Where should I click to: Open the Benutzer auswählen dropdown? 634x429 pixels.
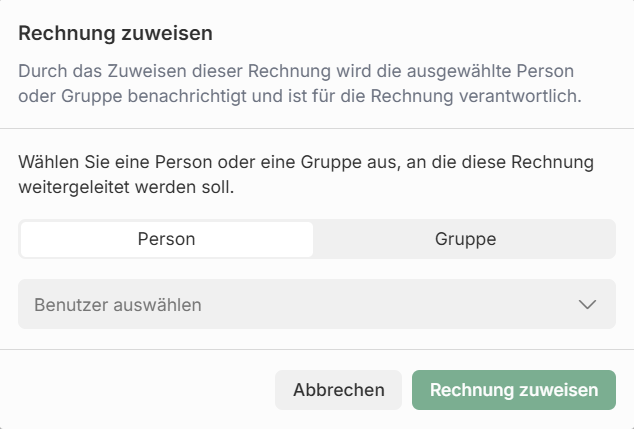(316, 304)
